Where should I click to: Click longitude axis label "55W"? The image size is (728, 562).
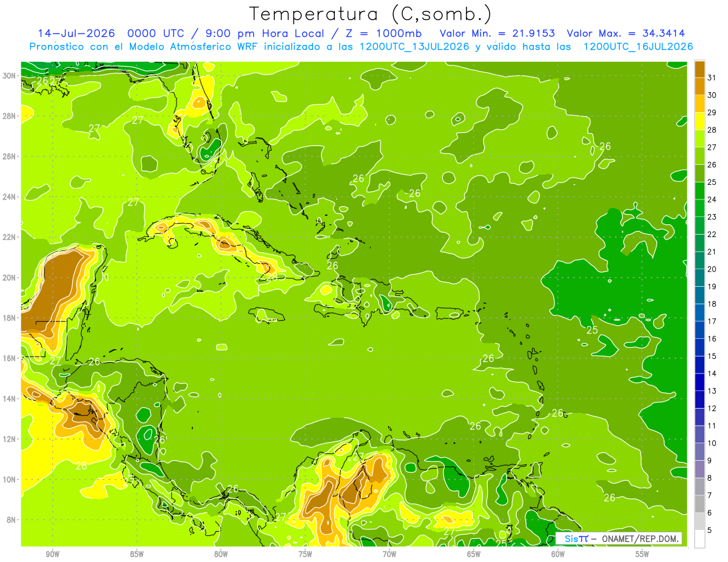pos(642,554)
